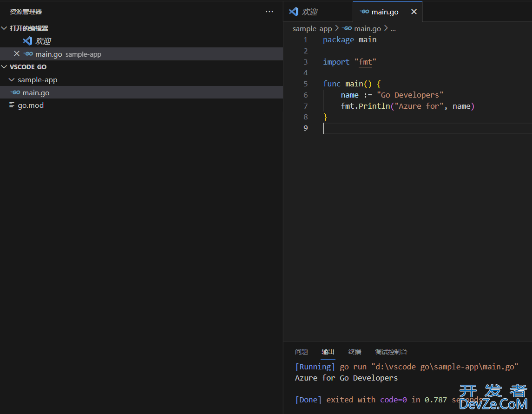Image resolution: width=532 pixels, height=414 pixels.
Task: Collapse the sample-app folder chevron
Action: [x=12, y=80]
